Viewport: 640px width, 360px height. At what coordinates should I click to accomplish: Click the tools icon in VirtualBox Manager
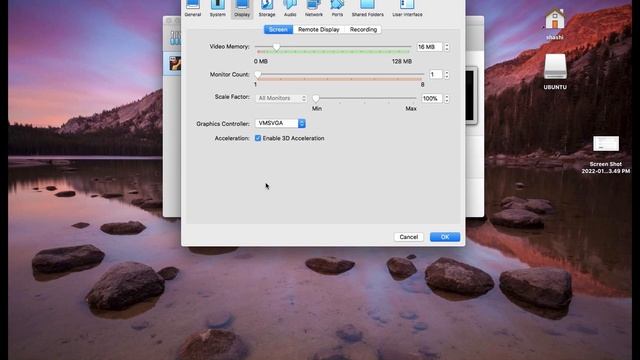175,38
